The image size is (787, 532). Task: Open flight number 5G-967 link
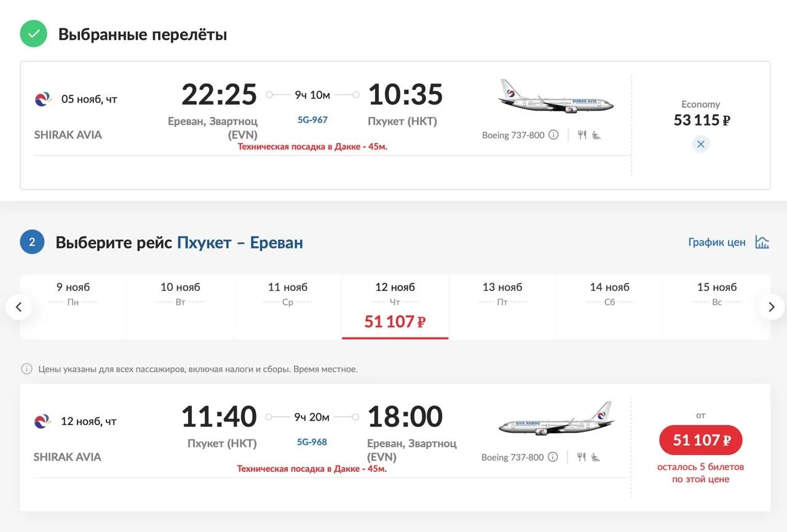(312, 120)
